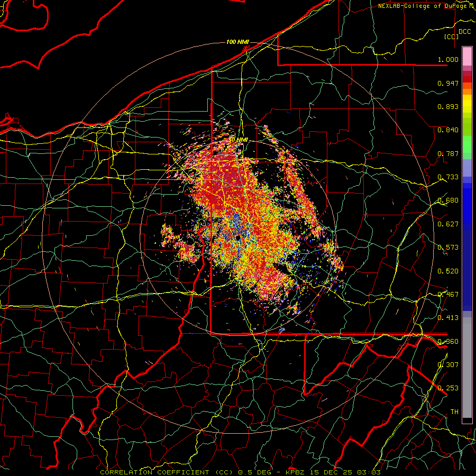Click the [CC] product label

(451, 36)
